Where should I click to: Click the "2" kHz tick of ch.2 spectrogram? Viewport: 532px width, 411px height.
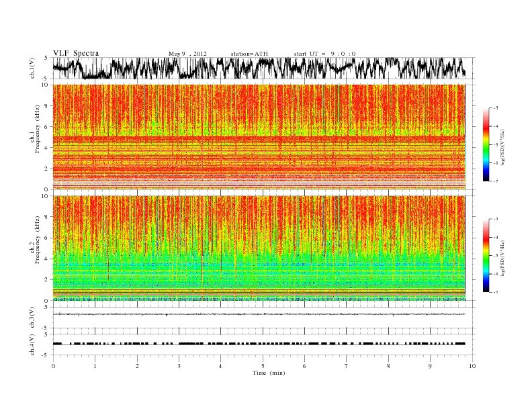click(46, 280)
